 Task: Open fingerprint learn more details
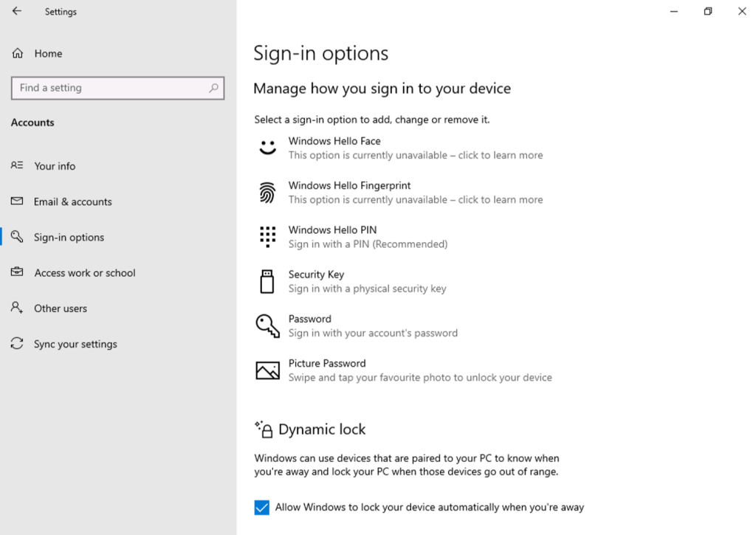(416, 199)
